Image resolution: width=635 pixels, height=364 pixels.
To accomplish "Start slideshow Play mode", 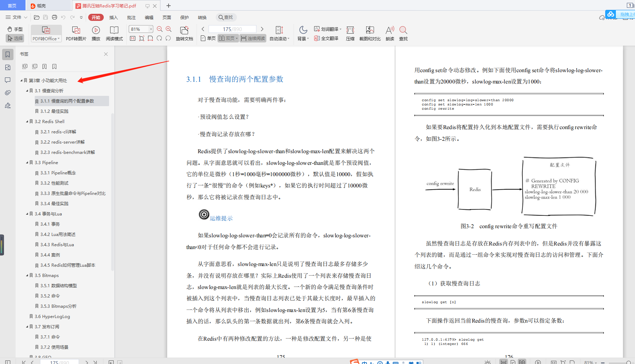I will [96, 34].
